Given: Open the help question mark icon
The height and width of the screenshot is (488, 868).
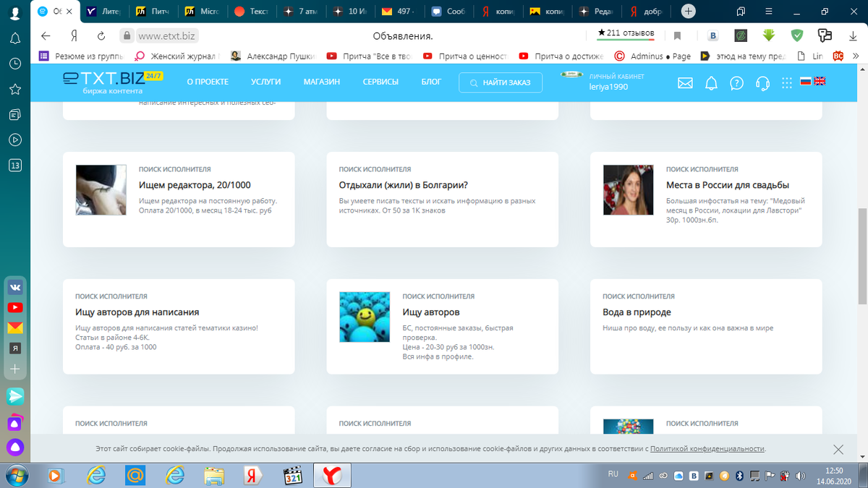Looking at the screenshot, I should point(736,83).
